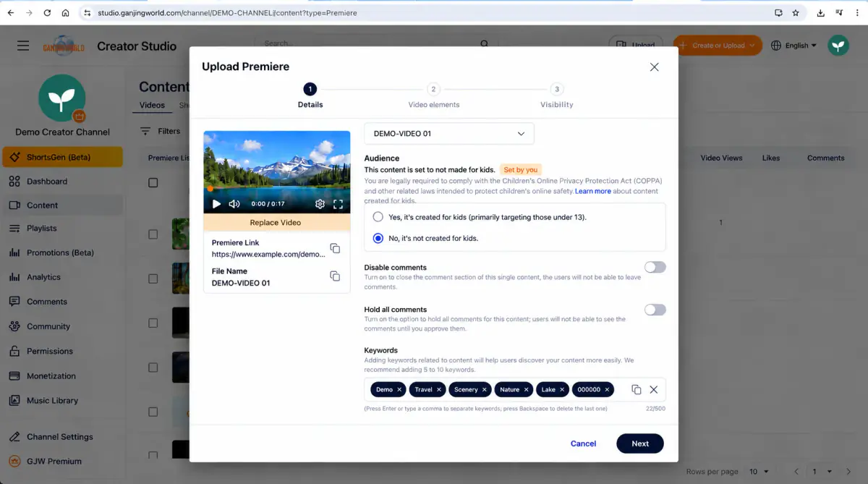Check the select-all checkbox in content table
Image resolution: width=868 pixels, height=484 pixels.
(x=153, y=182)
